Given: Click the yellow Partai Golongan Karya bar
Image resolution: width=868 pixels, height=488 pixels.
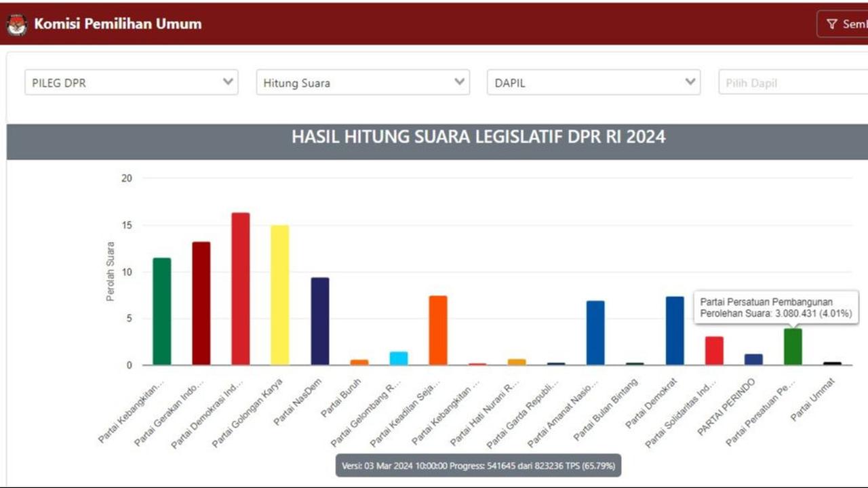Looking at the screenshot, I should point(279,295).
